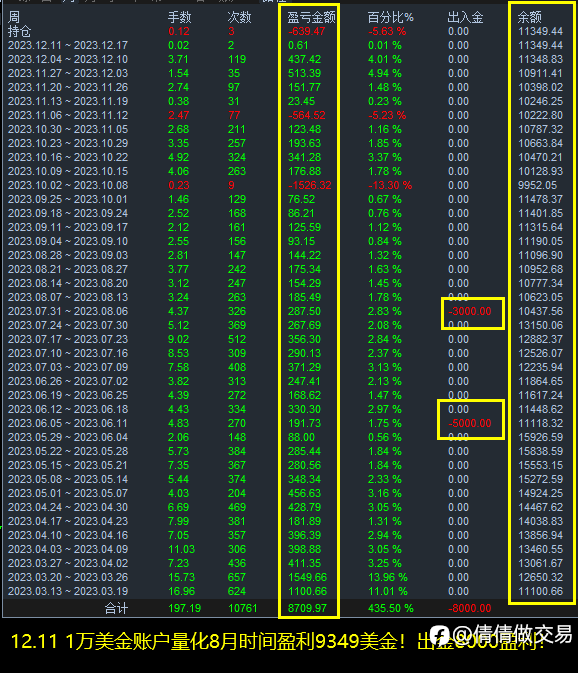Click the 9.02 lots value
578x673 pixels.
(x=179, y=340)
